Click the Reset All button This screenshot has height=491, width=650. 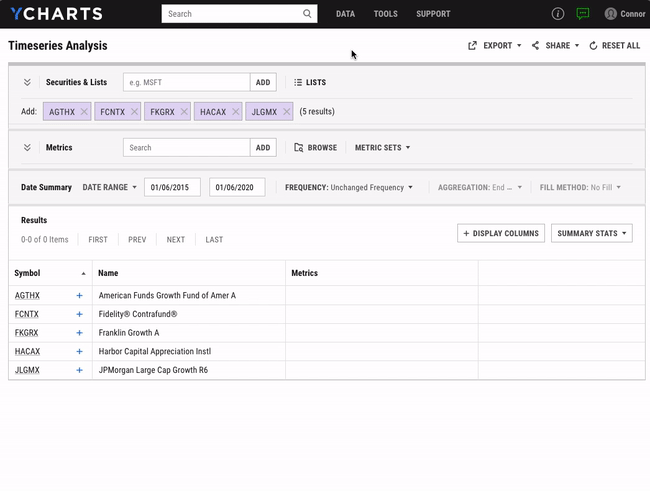coord(614,46)
